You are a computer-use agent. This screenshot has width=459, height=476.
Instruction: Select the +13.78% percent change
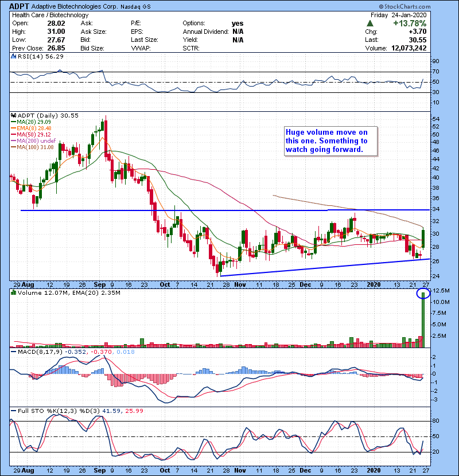410,24
